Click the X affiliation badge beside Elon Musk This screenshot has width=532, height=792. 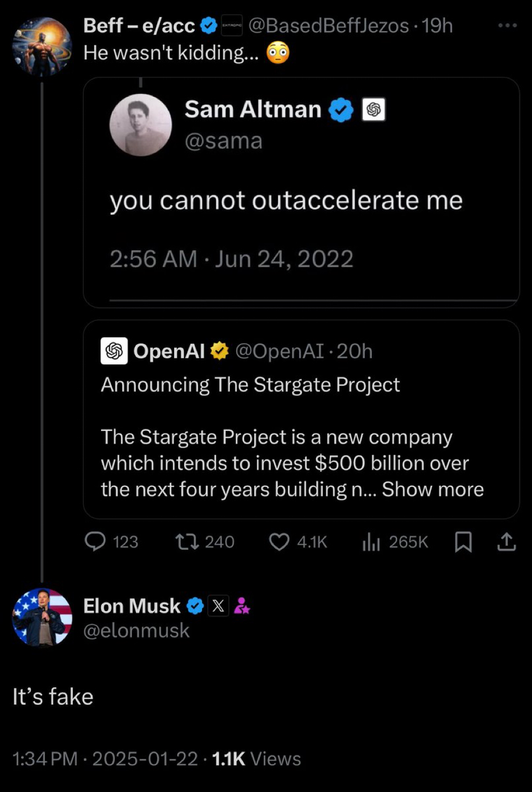coord(218,606)
